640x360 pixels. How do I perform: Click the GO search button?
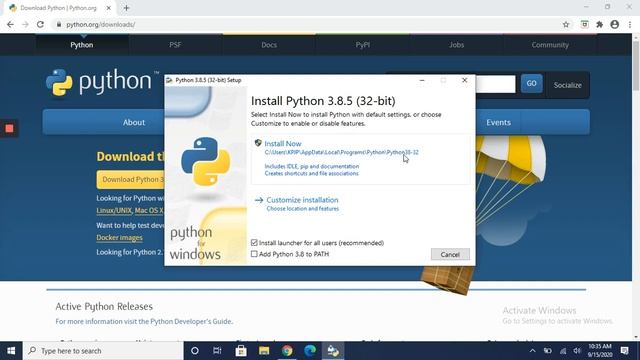pos(531,83)
